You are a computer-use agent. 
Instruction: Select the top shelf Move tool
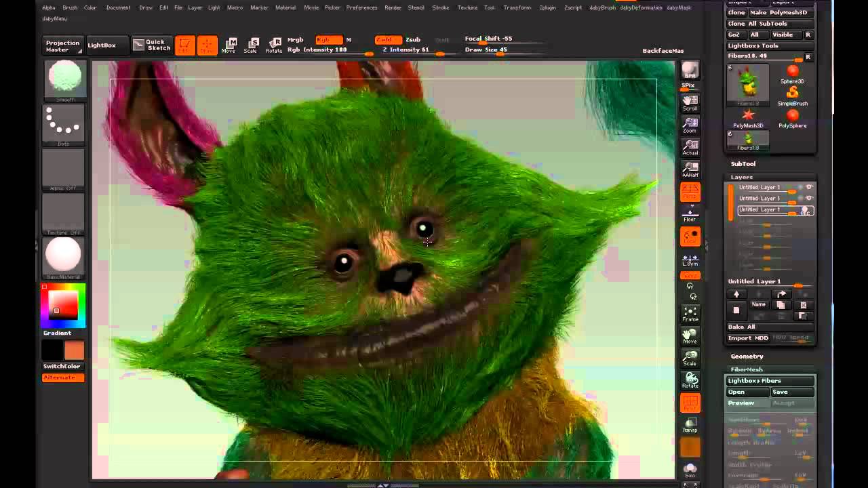coord(229,45)
